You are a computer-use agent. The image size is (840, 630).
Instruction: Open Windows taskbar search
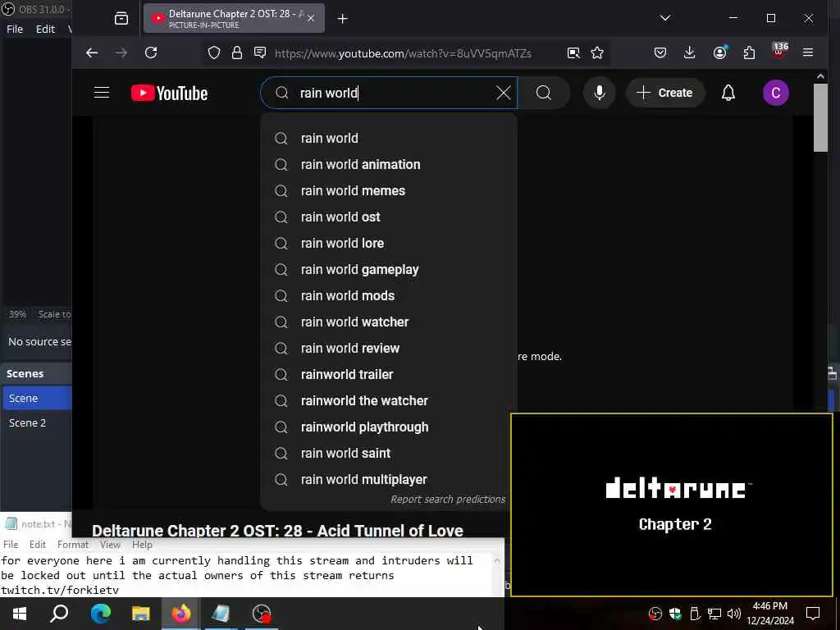click(59, 614)
